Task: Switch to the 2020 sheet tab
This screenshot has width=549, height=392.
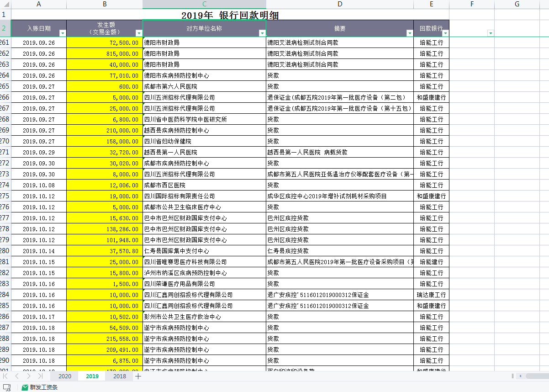Action: coord(65,376)
